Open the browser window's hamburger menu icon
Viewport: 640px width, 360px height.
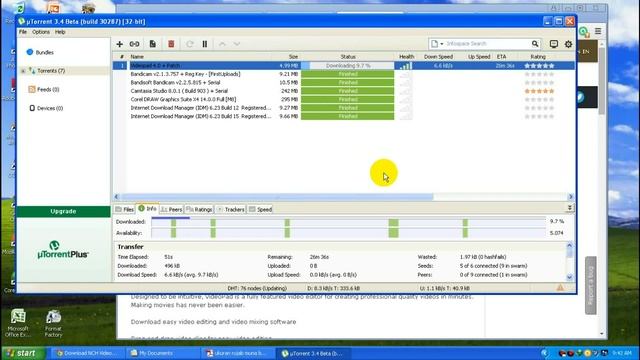[x=598, y=31]
